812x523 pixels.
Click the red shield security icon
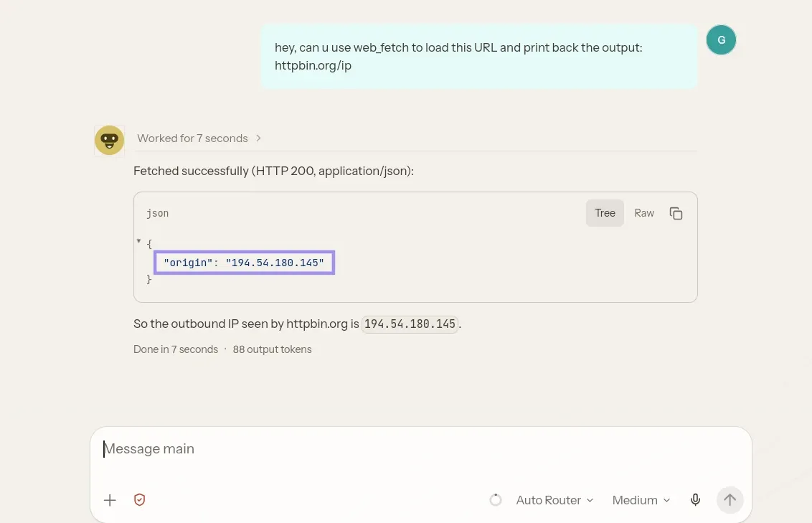pos(139,500)
